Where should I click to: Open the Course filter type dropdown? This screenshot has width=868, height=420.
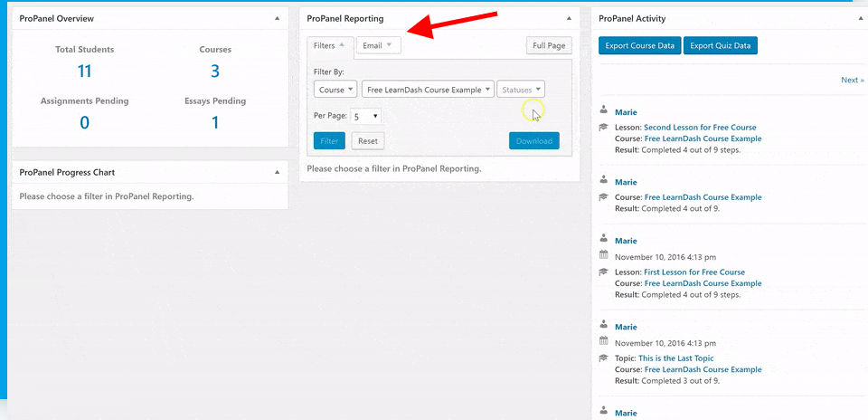[x=336, y=90]
